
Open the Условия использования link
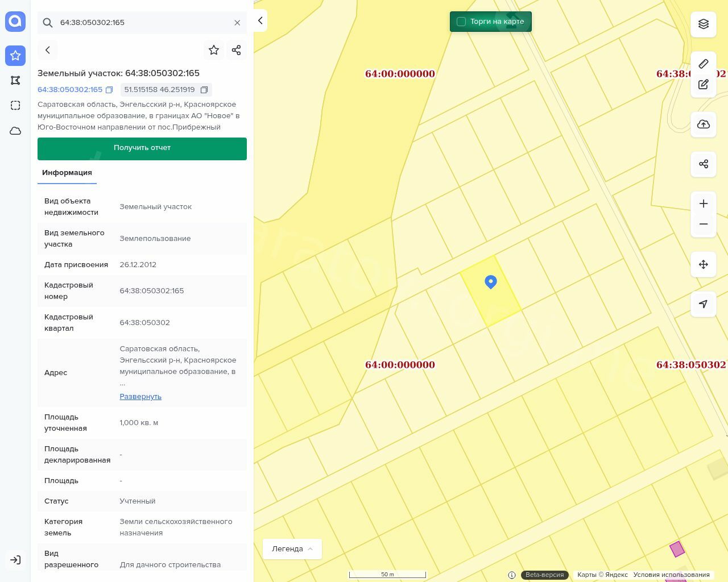(671, 575)
